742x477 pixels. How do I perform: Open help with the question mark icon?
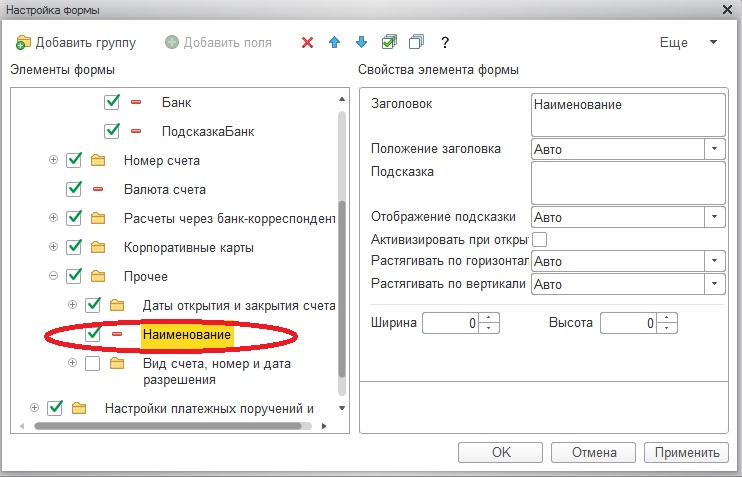444,43
